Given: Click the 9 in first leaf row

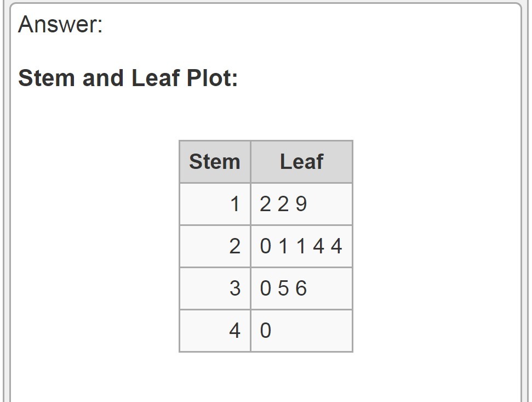Looking at the screenshot, I should [x=301, y=204].
